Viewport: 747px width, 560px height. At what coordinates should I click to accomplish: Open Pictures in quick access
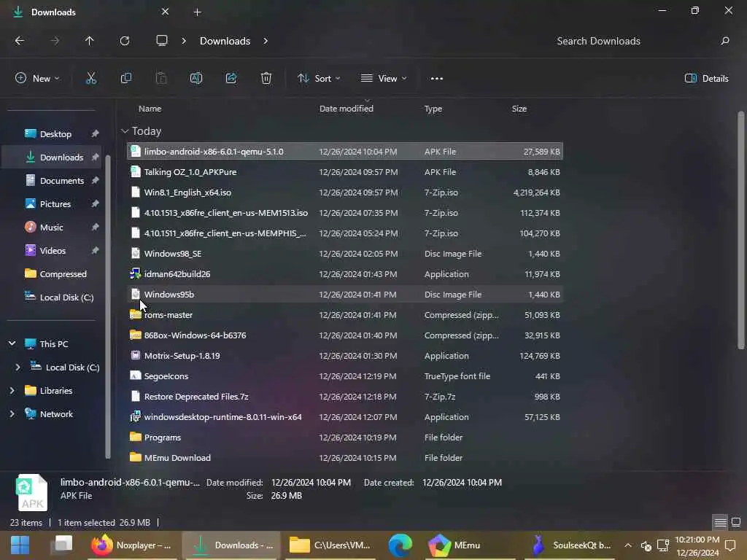pos(54,204)
